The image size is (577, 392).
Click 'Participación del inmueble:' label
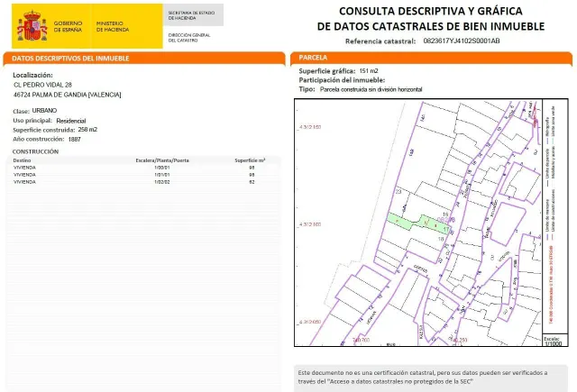pos(342,80)
